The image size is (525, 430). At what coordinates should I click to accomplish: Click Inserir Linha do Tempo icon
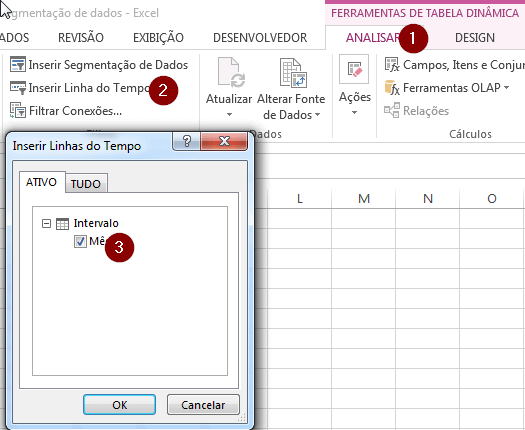[18, 88]
